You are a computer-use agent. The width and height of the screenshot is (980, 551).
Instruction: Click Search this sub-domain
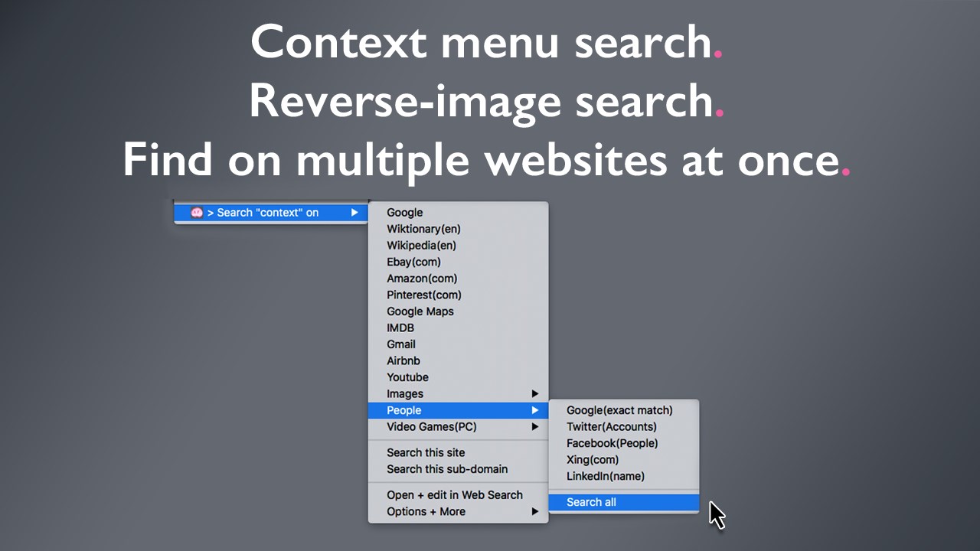pyautogui.click(x=458, y=469)
